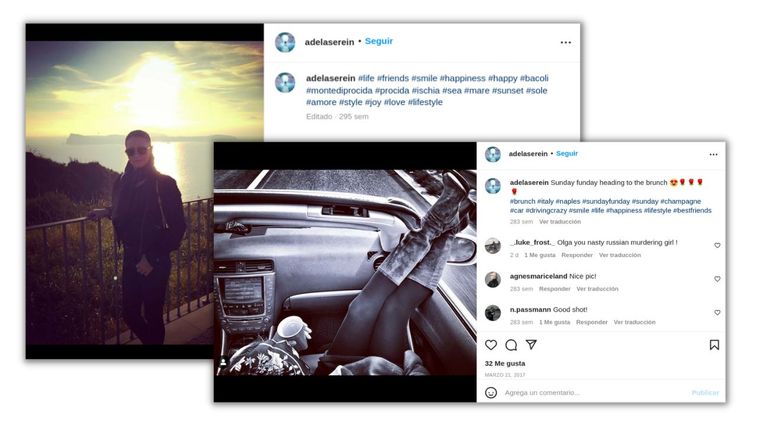Open the #friends hashtag in back post

(x=393, y=78)
